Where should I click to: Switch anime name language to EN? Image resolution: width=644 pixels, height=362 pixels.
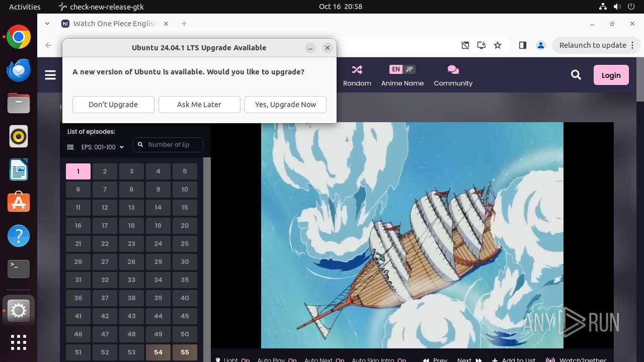[x=396, y=69]
